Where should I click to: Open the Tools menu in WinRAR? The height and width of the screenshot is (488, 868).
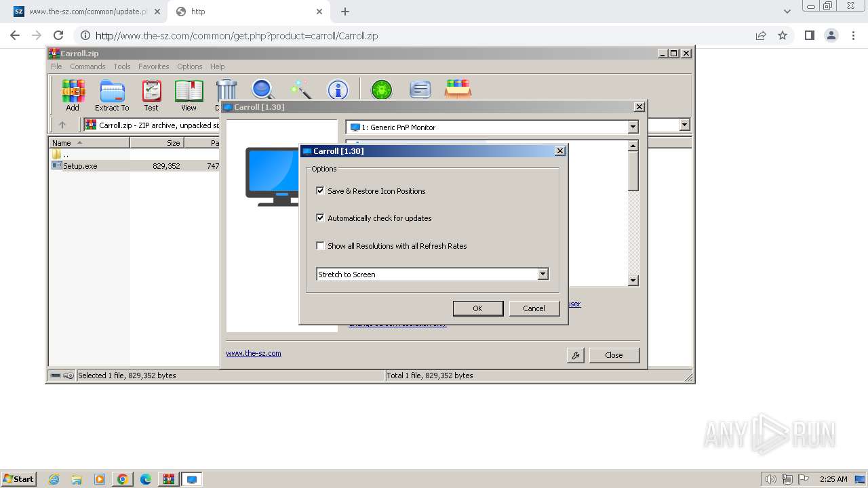[122, 66]
